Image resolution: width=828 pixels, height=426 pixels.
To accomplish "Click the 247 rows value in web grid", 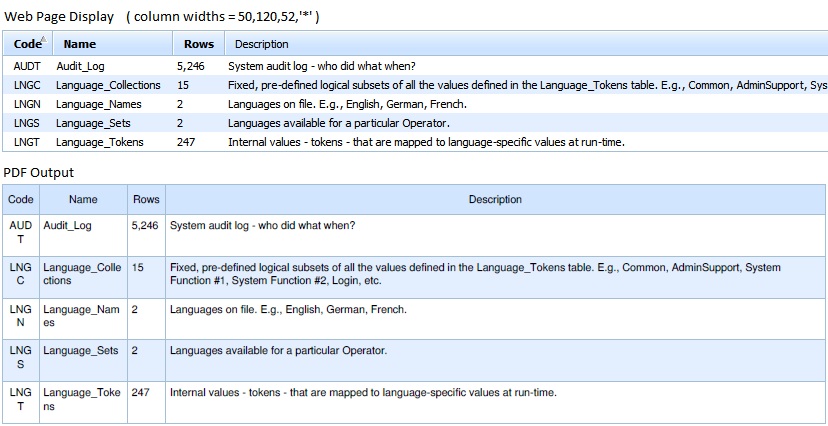I will [186, 142].
